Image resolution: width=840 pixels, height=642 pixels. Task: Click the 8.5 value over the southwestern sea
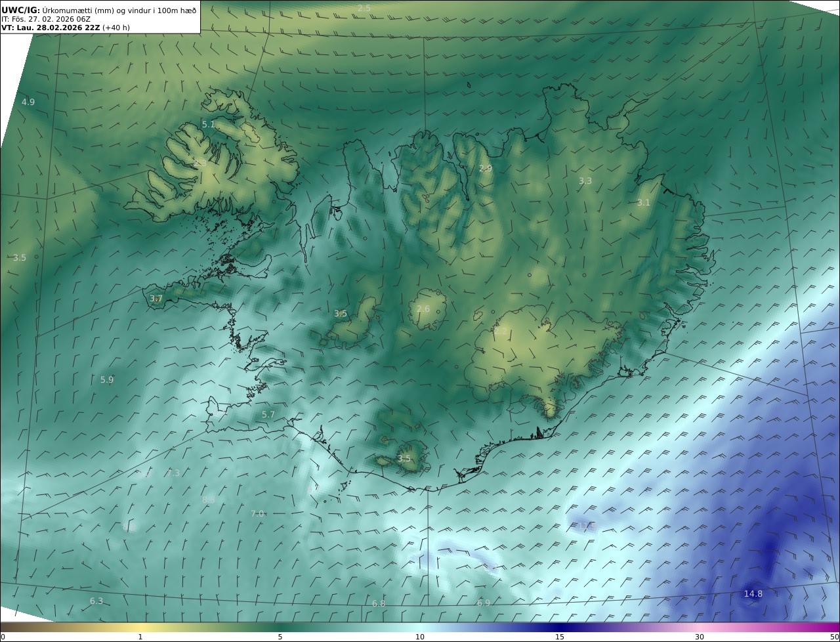(208, 500)
